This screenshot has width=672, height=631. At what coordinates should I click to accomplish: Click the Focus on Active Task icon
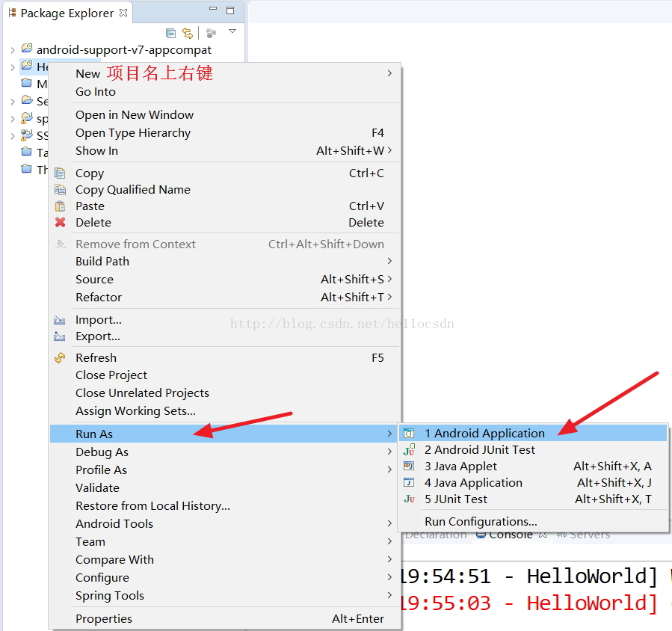coord(211,33)
